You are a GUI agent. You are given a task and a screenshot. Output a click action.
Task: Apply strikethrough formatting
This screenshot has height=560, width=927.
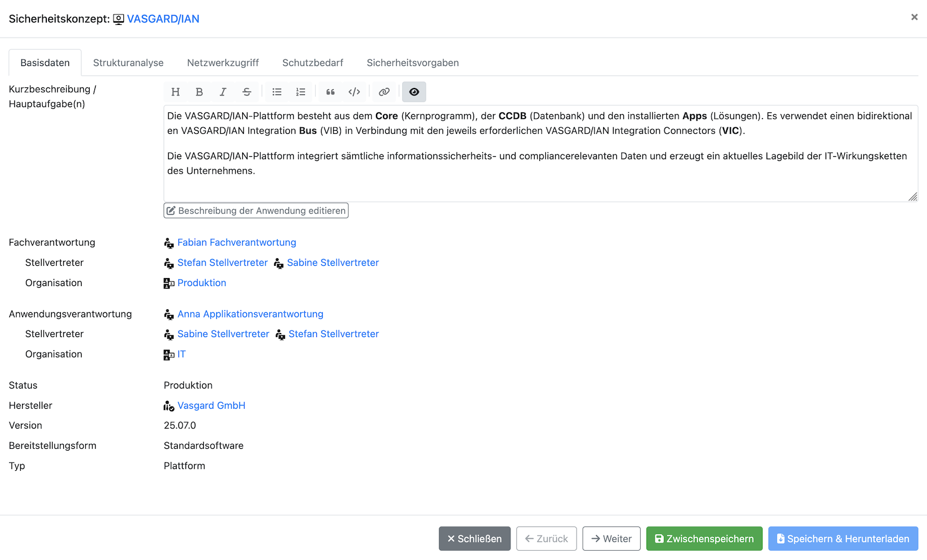247,92
